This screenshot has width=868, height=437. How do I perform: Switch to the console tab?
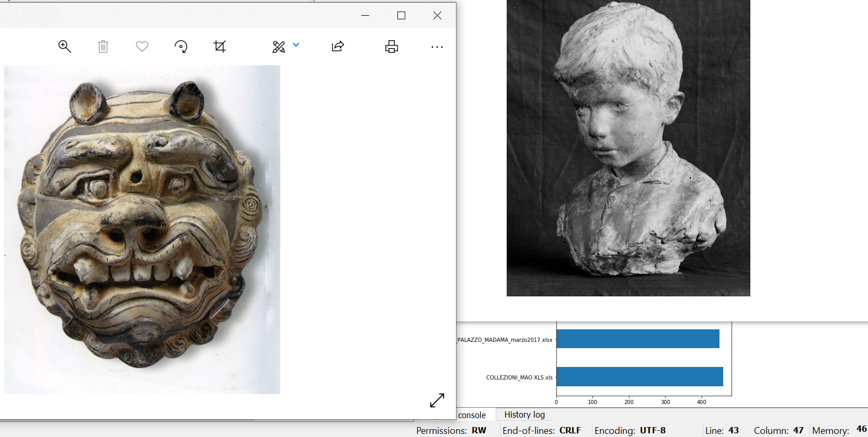[x=472, y=415]
